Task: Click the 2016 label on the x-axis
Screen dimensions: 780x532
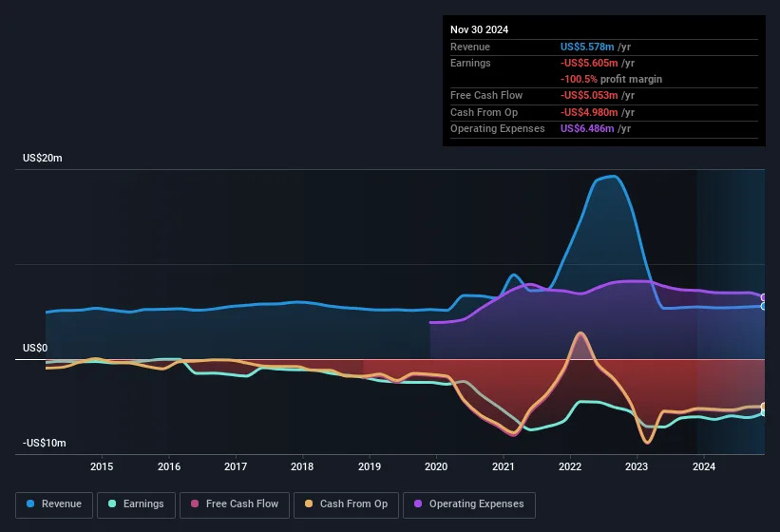Action: coord(169,466)
